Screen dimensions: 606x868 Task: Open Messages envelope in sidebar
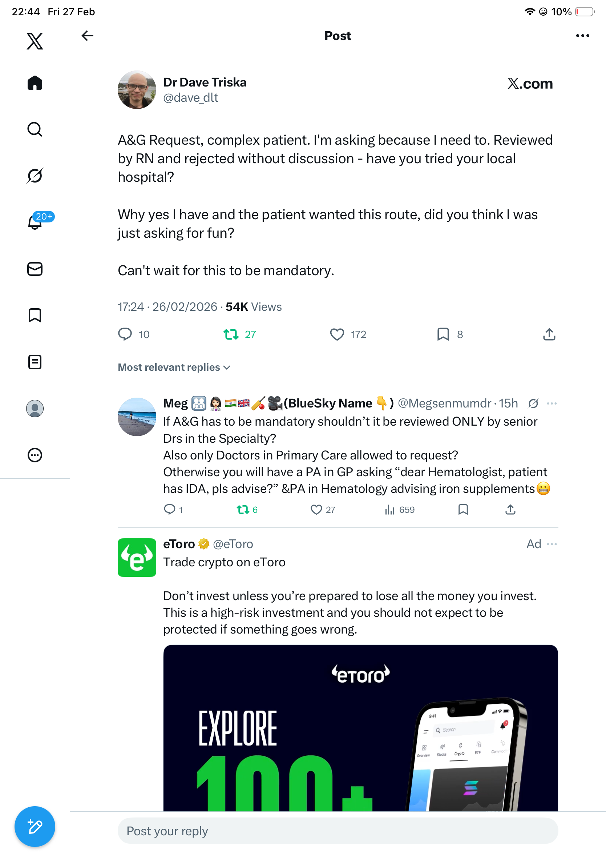click(35, 269)
